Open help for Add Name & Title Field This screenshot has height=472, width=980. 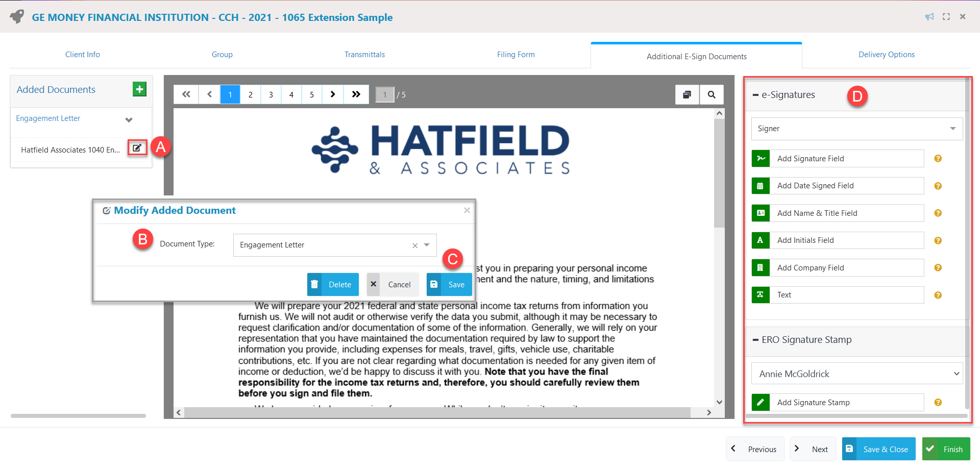[x=938, y=213]
